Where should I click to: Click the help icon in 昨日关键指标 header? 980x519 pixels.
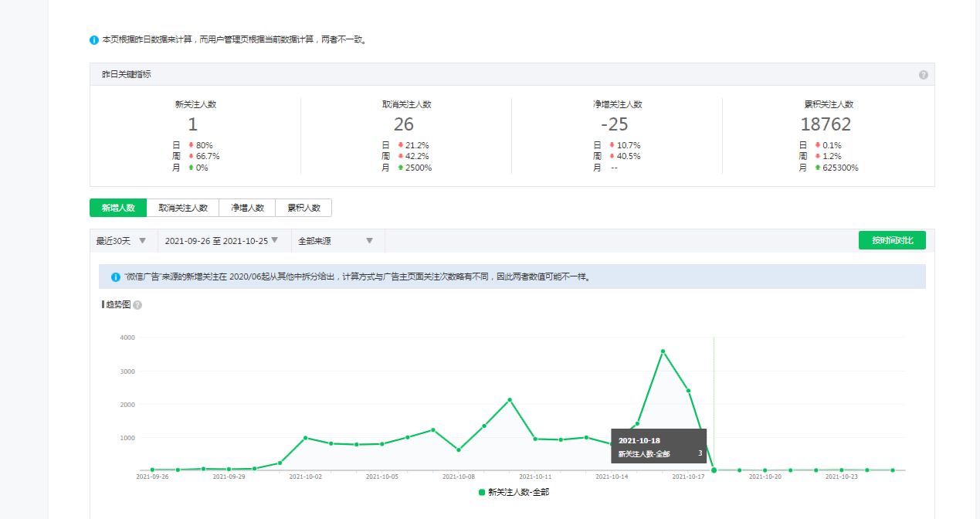point(923,75)
